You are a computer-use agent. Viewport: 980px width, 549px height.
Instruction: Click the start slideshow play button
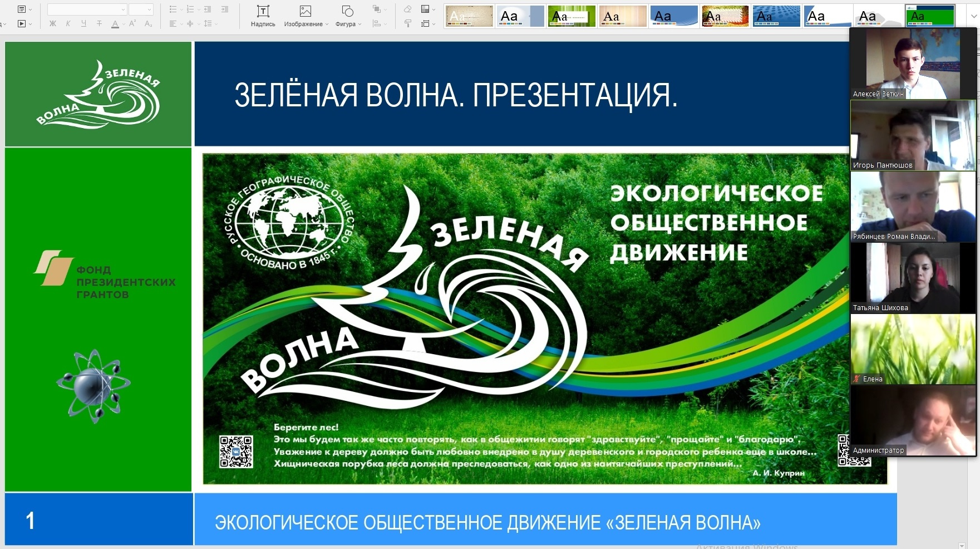[22, 23]
